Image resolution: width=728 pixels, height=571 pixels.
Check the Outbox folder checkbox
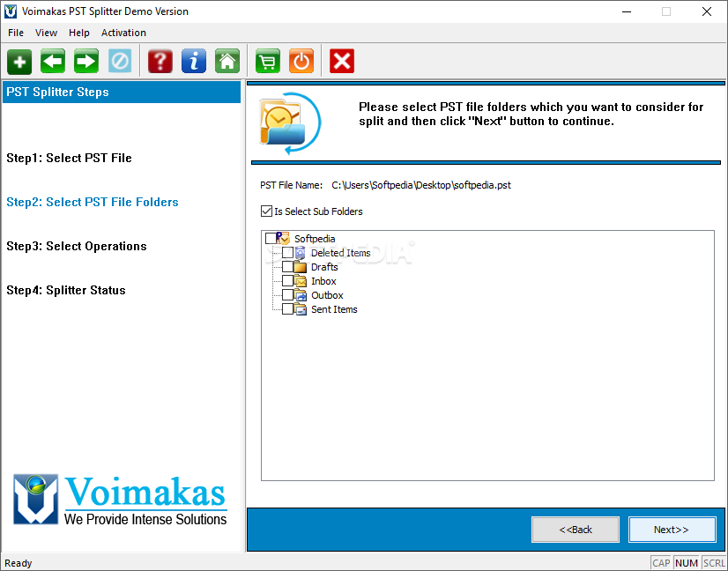[x=287, y=295]
